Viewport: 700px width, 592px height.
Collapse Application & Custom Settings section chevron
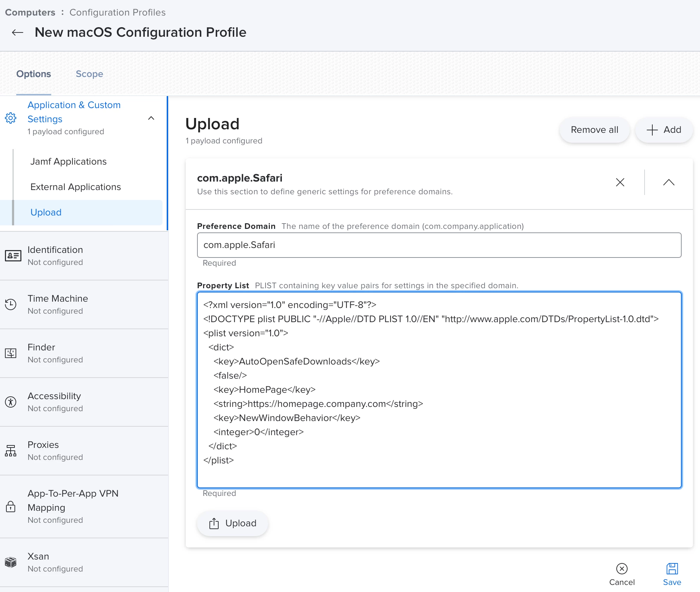[x=151, y=118]
